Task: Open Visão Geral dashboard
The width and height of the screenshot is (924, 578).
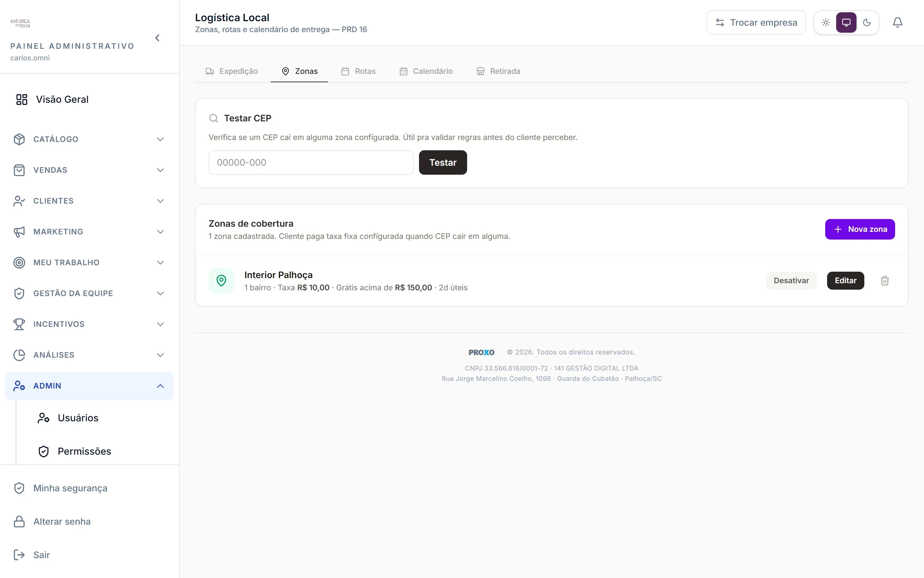Action: tap(89, 100)
